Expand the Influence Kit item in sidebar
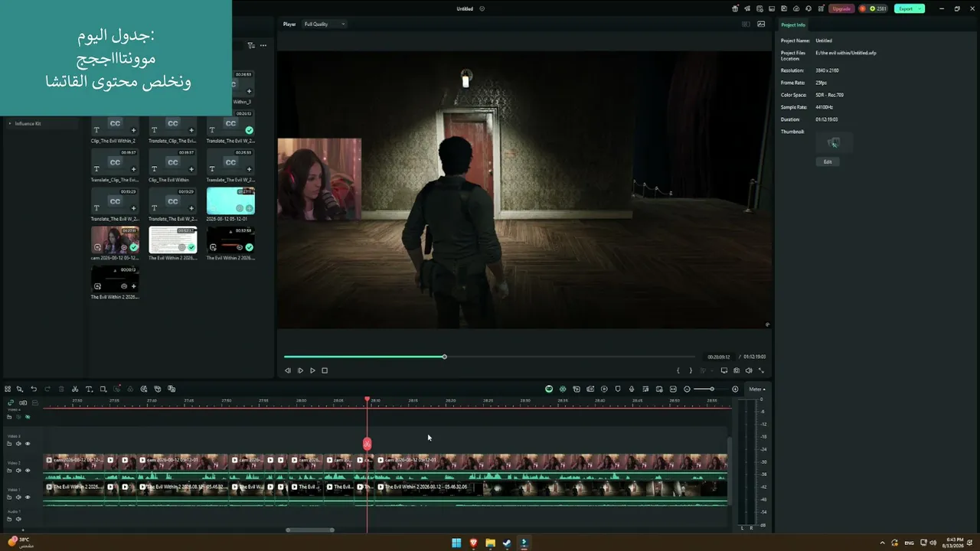Viewport: 980px width, 551px height. [x=10, y=123]
